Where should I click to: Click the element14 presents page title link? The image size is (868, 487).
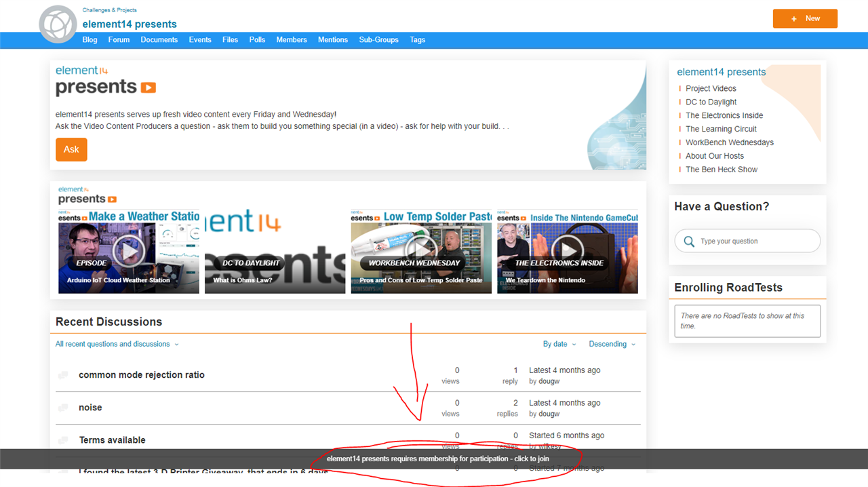click(x=130, y=24)
